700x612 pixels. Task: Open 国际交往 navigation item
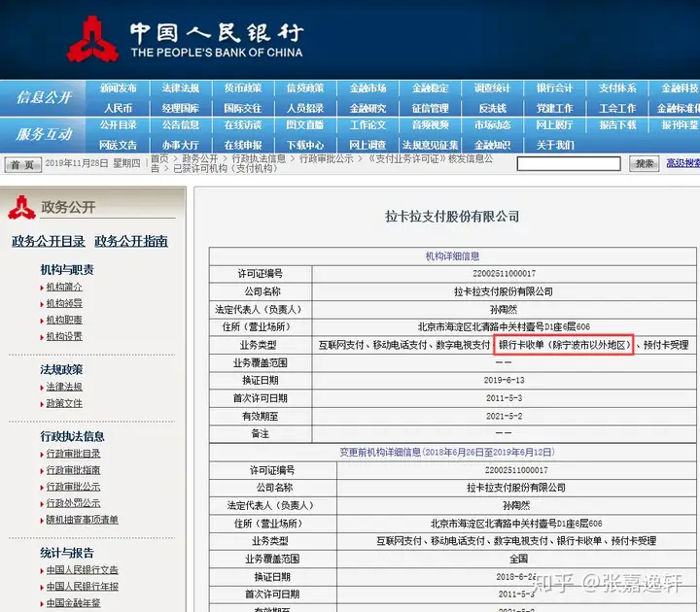coord(243,109)
